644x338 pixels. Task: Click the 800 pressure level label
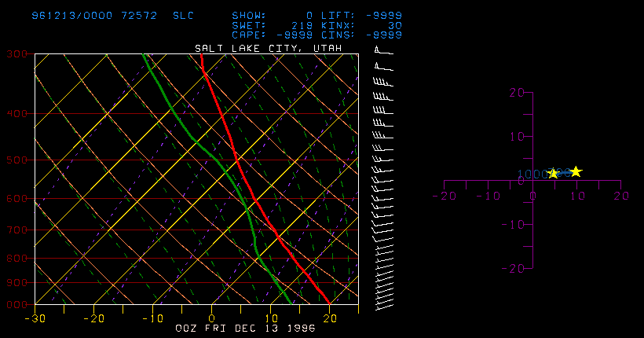(16, 259)
